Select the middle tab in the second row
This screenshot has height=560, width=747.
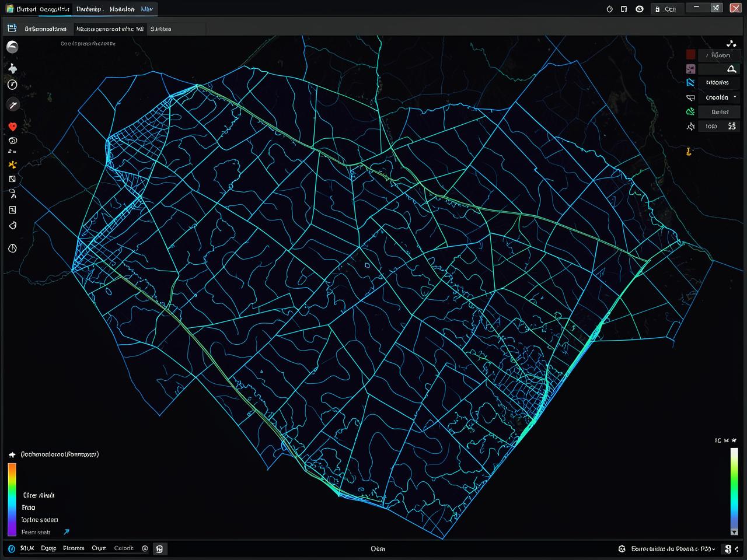pyautogui.click(x=110, y=29)
